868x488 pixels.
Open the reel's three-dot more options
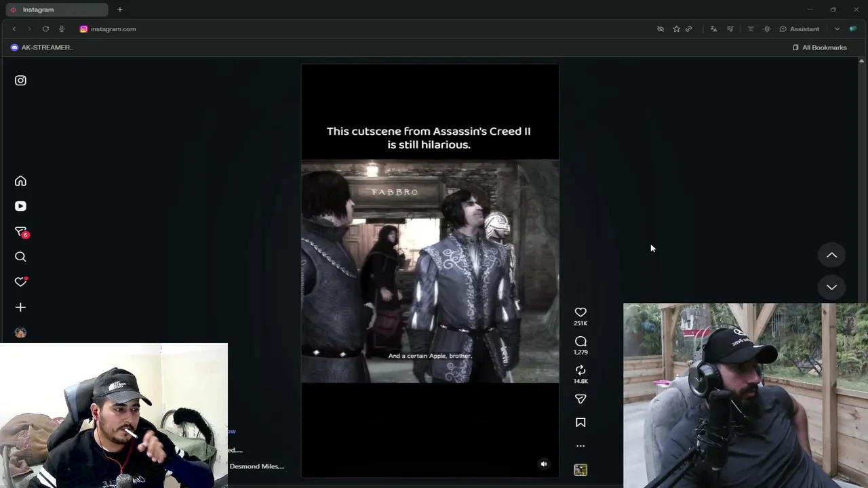click(x=580, y=446)
